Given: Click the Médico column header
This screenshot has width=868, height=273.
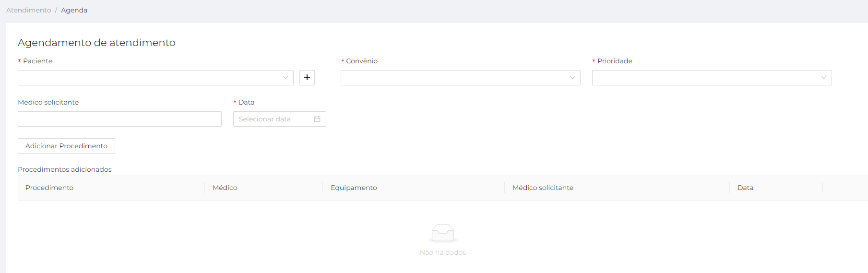Looking at the screenshot, I should pyautogui.click(x=225, y=188).
